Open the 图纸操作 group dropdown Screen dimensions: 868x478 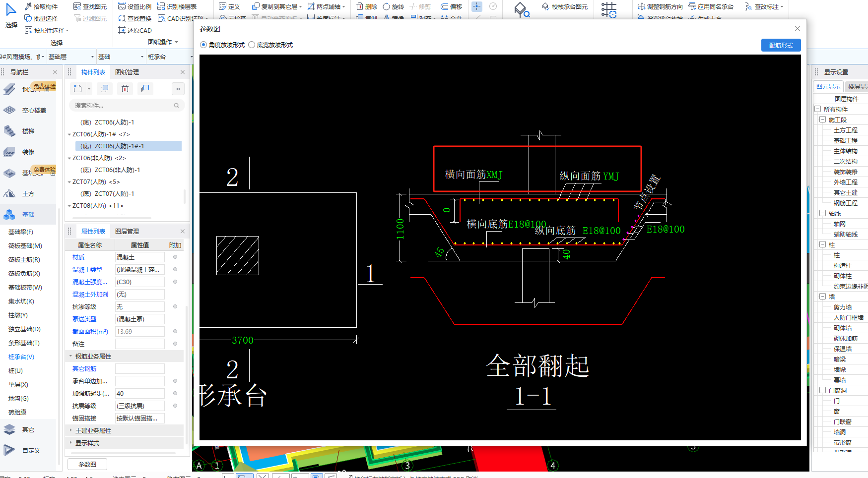[163, 42]
